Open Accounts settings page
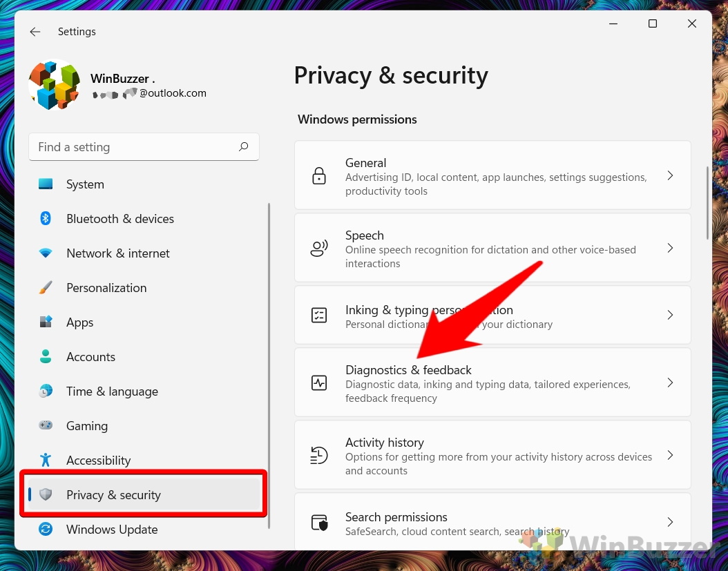728x571 pixels. (90, 357)
